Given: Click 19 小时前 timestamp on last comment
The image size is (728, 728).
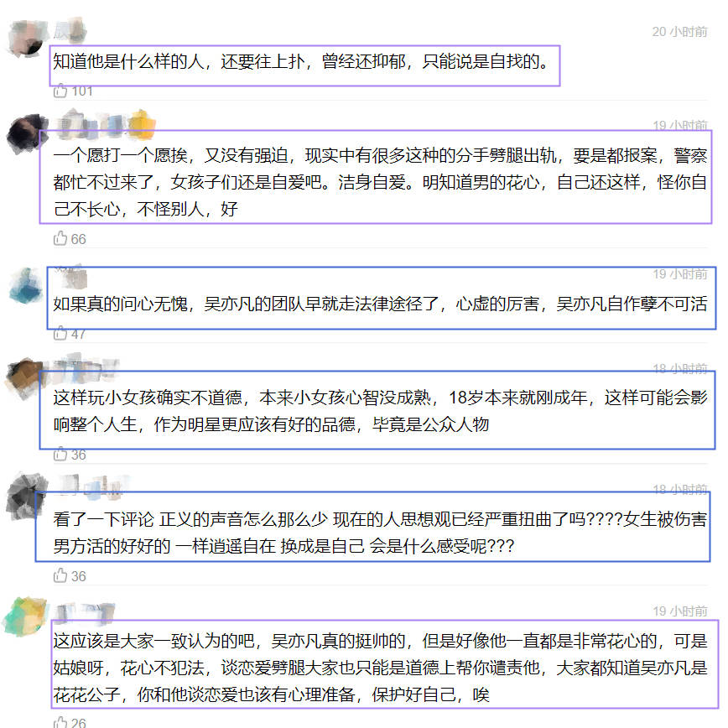Looking at the screenshot, I should 679,611.
